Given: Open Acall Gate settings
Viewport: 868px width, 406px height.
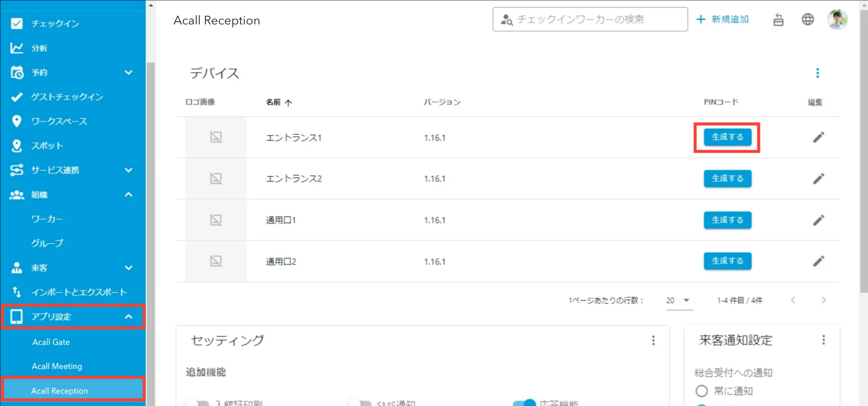Looking at the screenshot, I should [x=51, y=343].
